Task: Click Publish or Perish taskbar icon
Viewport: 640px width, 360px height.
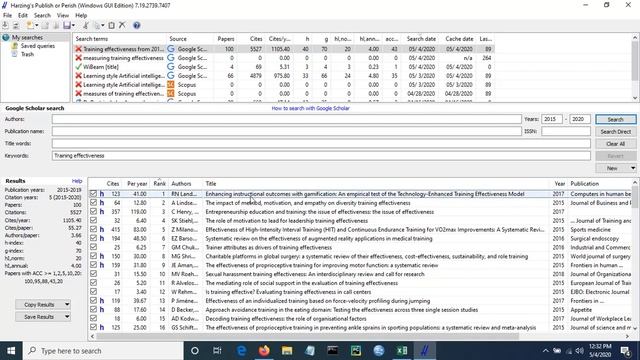Action: (424, 351)
